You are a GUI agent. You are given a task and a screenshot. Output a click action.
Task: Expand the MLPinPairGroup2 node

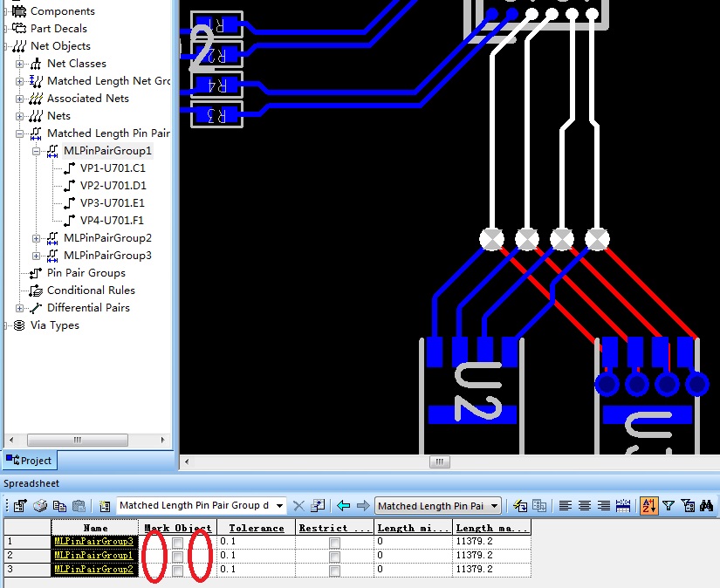pyautogui.click(x=37, y=238)
